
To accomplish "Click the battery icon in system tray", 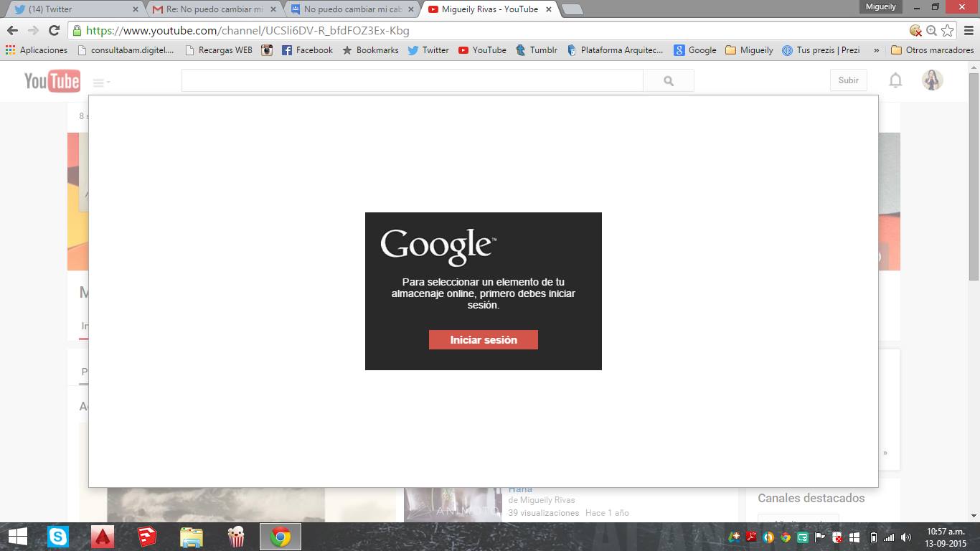I will tap(873, 537).
